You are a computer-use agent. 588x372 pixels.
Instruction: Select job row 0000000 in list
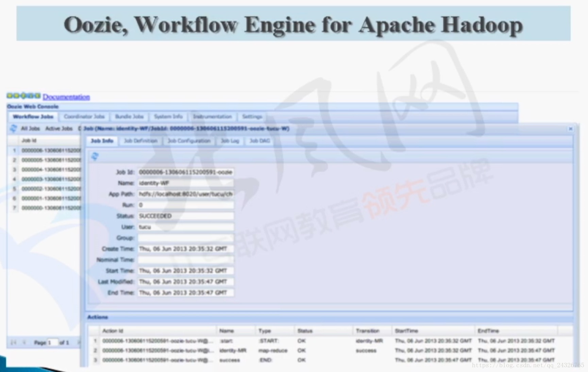pos(44,207)
